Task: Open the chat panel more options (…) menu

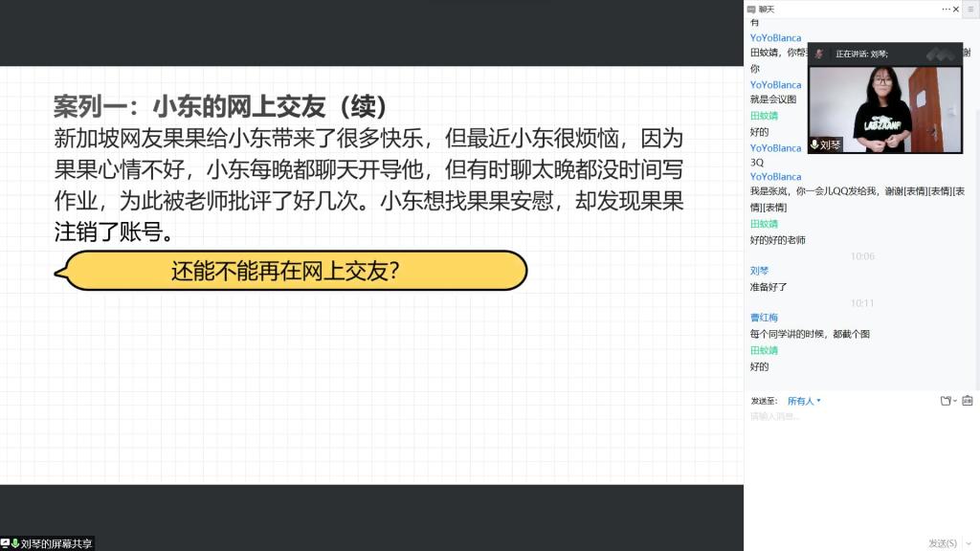Action: click(946, 9)
